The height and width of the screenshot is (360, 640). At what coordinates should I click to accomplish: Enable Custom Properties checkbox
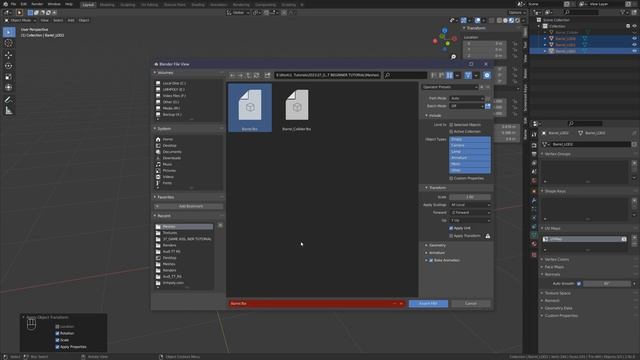click(x=451, y=178)
